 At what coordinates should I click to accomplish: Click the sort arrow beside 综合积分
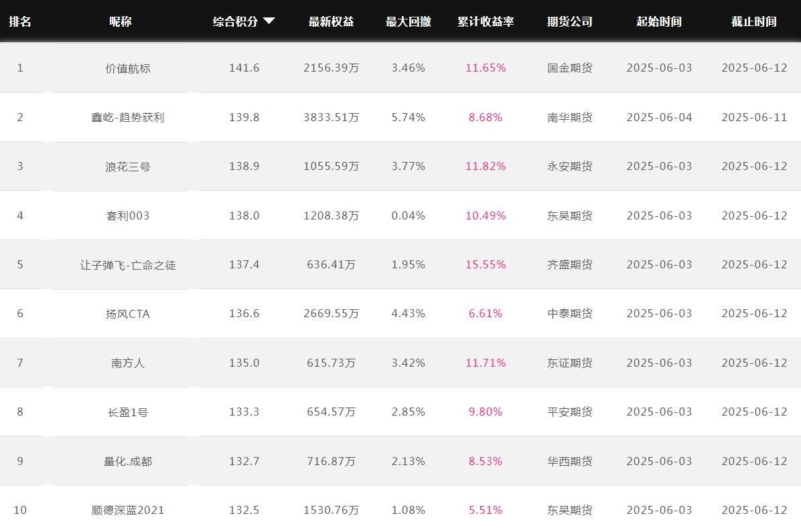click(269, 21)
